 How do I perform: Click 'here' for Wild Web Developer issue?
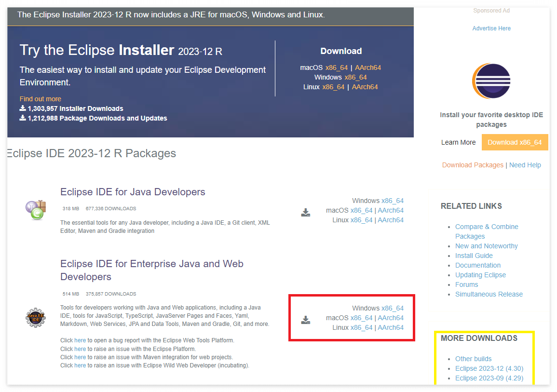click(x=80, y=365)
